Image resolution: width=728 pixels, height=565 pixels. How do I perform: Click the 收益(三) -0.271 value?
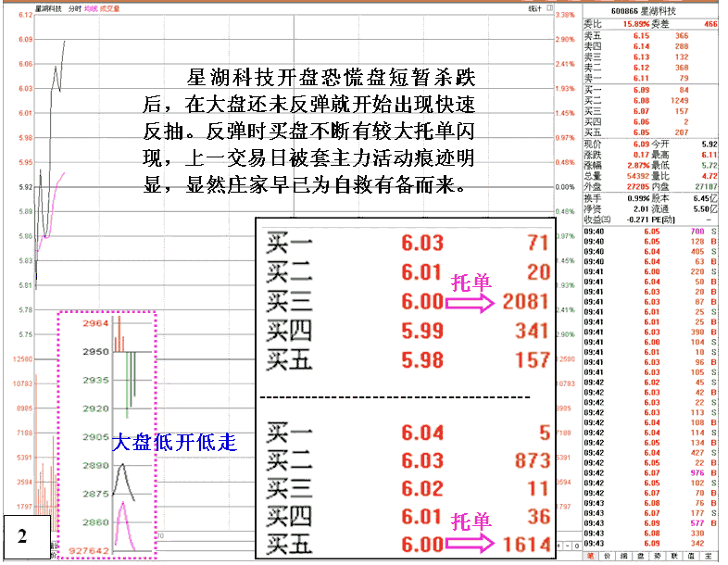(x=638, y=220)
